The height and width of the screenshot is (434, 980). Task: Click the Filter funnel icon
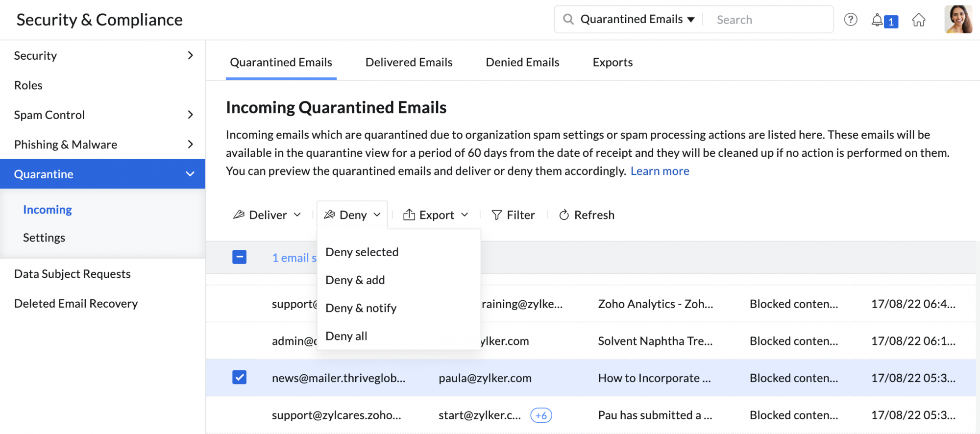pos(496,215)
